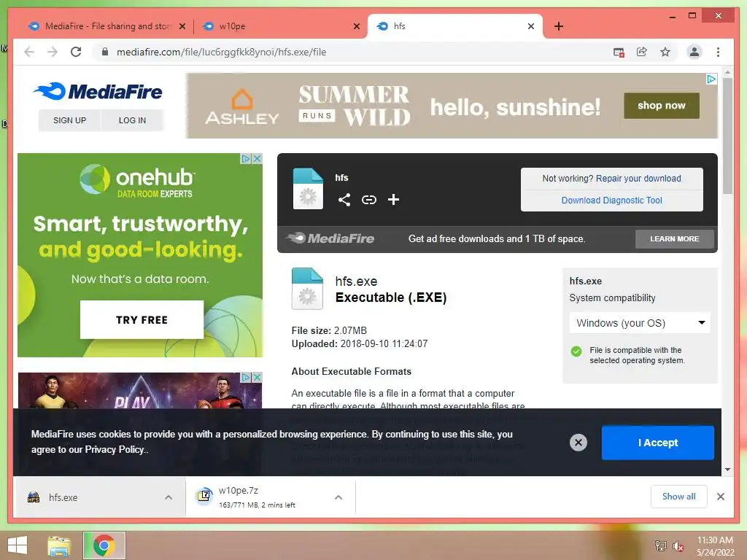The height and width of the screenshot is (560, 747).
Task: Close the onehub ad with X
Action: coord(258,158)
